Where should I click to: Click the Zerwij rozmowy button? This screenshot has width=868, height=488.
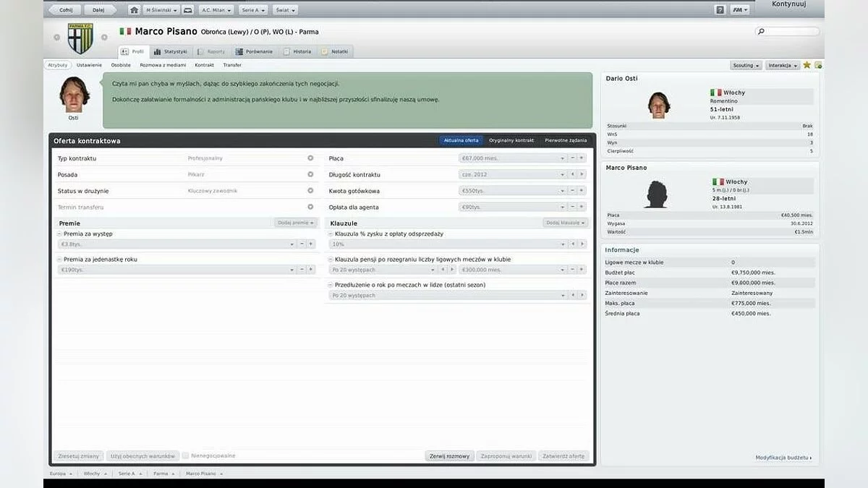coord(449,456)
